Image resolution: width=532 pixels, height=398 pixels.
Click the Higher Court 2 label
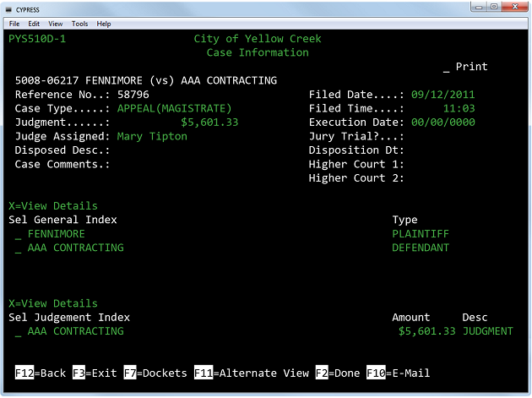pos(356,178)
